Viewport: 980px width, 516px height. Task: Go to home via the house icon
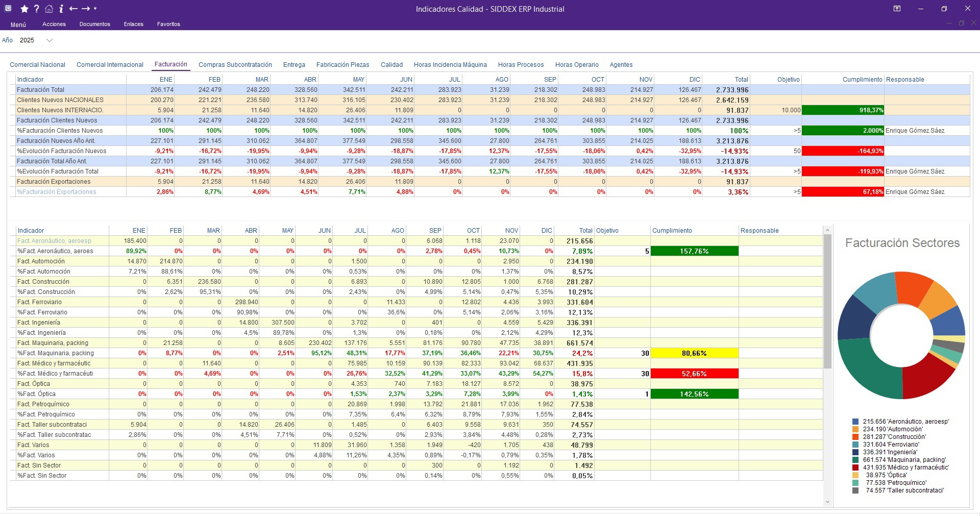pos(49,9)
